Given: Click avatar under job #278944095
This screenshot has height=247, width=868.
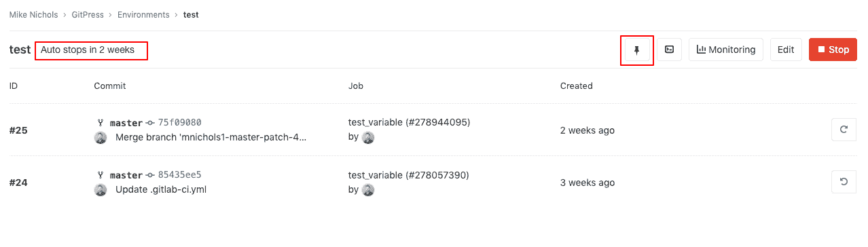Looking at the screenshot, I should [x=368, y=138].
